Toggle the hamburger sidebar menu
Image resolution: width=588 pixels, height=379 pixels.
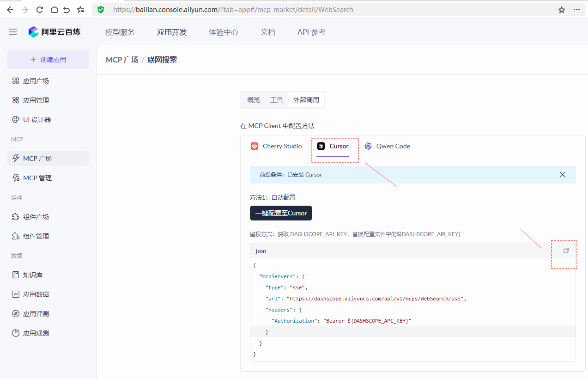[13, 32]
